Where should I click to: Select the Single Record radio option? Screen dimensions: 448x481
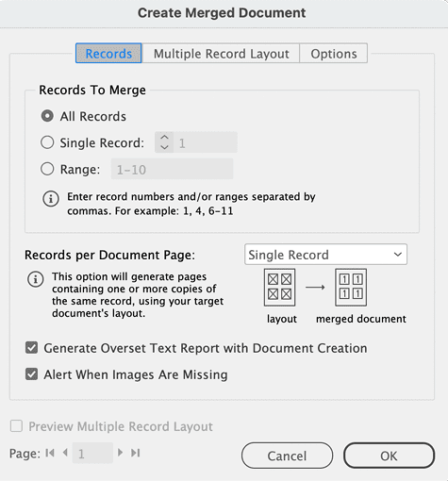(x=47, y=142)
